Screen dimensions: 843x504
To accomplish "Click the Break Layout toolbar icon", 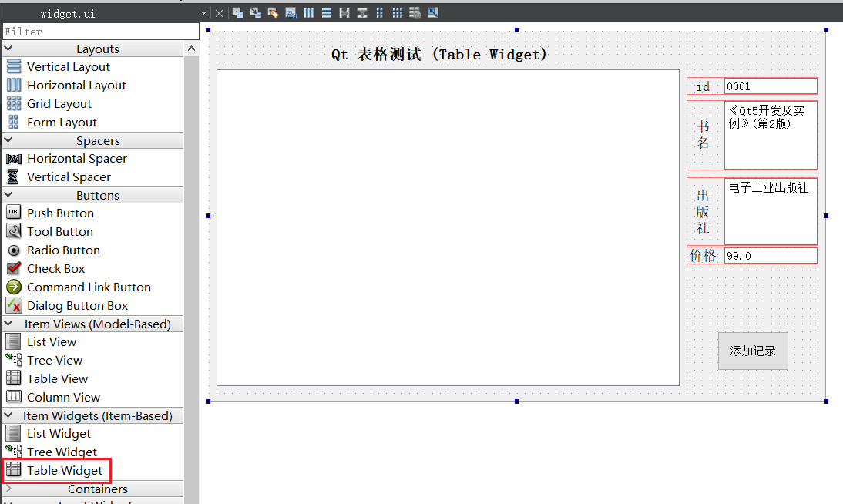I will [x=415, y=13].
